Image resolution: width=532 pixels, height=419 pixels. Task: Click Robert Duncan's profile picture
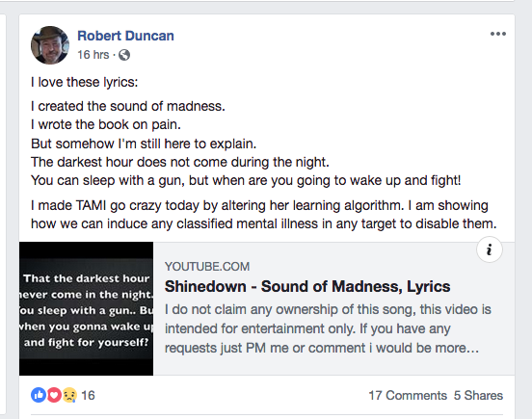[50, 45]
